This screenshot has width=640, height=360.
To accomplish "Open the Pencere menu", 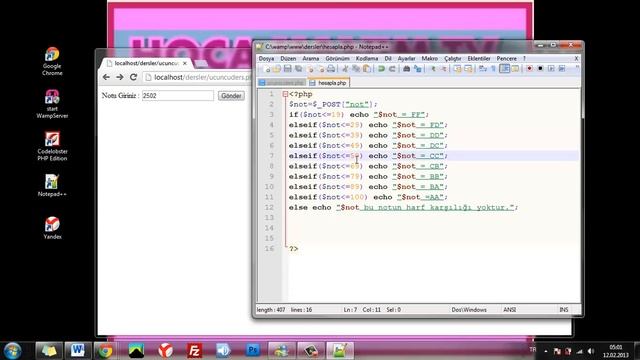I will tap(507, 59).
